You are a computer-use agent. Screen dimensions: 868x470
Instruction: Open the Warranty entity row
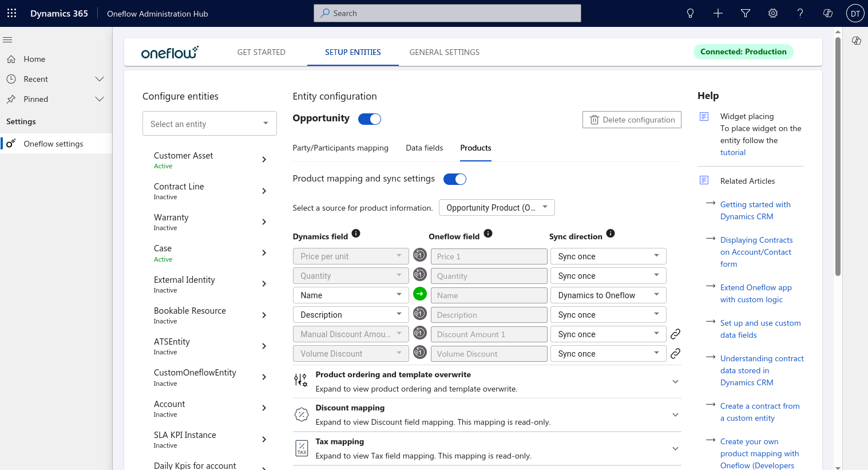click(209, 222)
